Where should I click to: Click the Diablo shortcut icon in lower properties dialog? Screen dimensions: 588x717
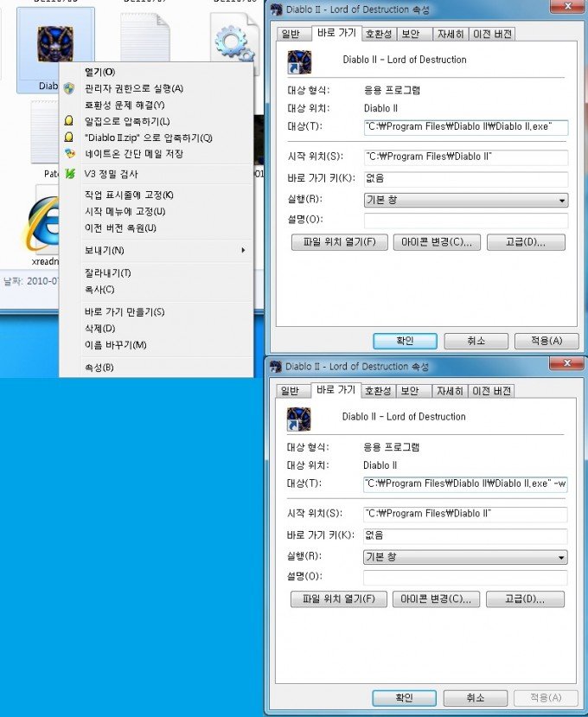point(298,419)
